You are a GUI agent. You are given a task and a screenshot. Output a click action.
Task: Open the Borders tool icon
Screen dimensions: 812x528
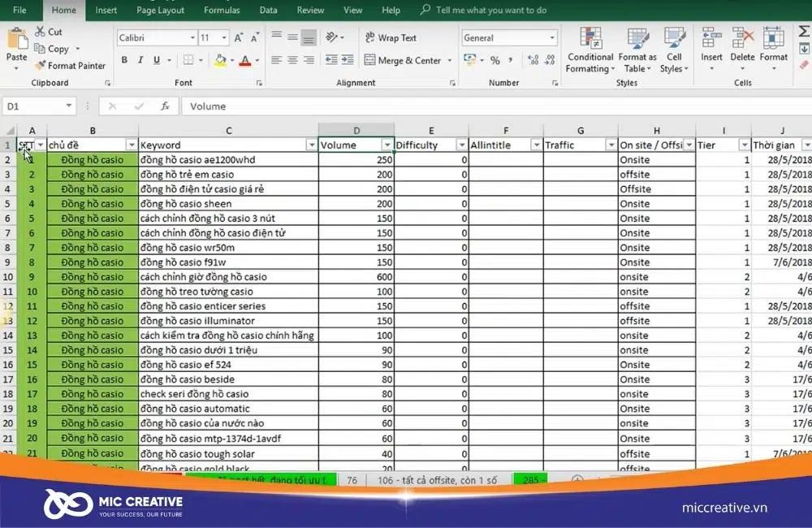point(188,60)
